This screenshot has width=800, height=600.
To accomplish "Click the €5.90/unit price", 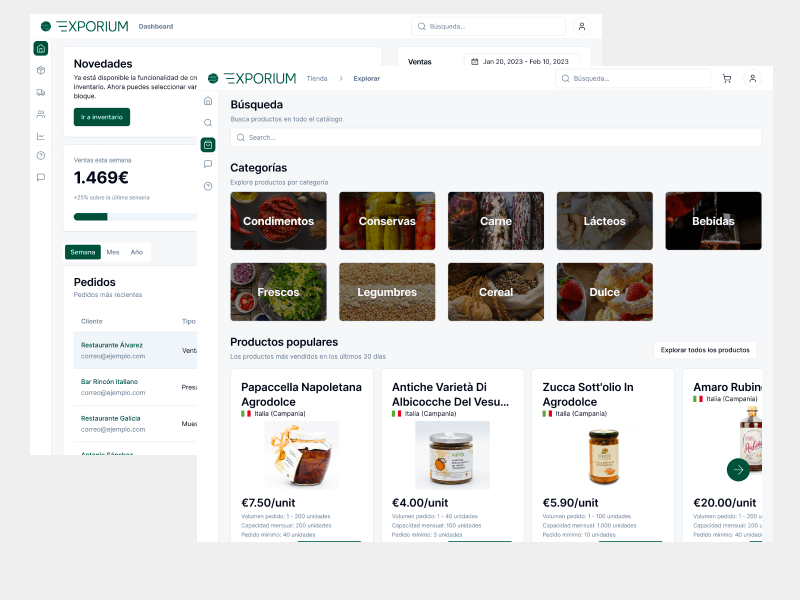I will (570, 503).
